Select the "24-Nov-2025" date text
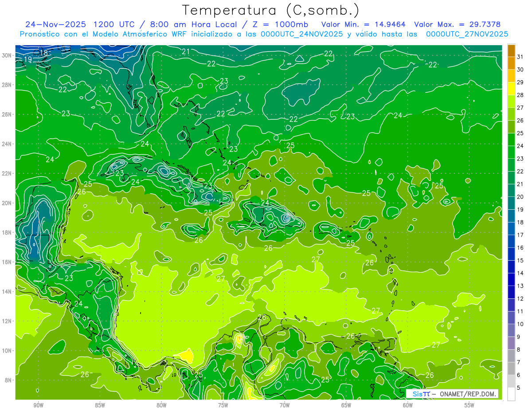The height and width of the screenshot is (411, 532). point(55,24)
